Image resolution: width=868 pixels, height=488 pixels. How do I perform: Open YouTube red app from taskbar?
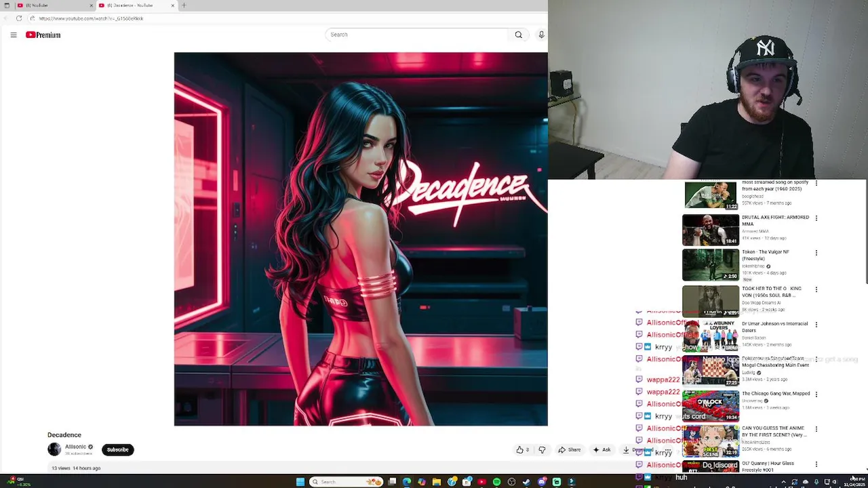pyautogui.click(x=481, y=482)
